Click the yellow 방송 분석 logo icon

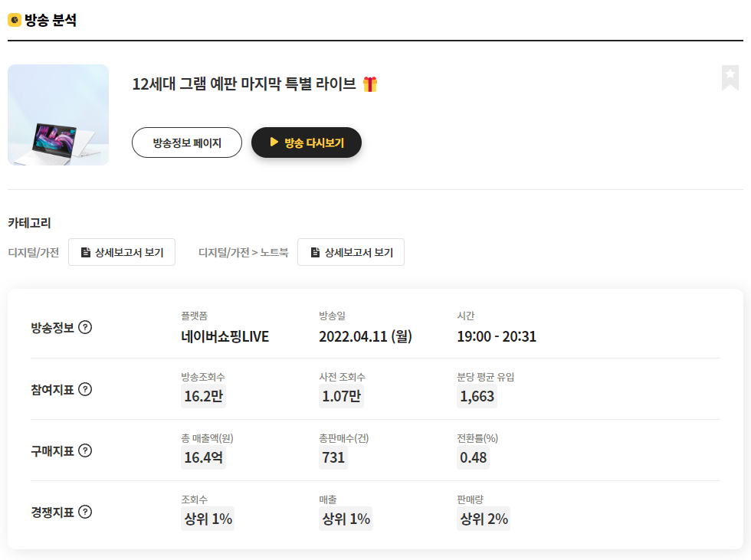pyautogui.click(x=15, y=20)
